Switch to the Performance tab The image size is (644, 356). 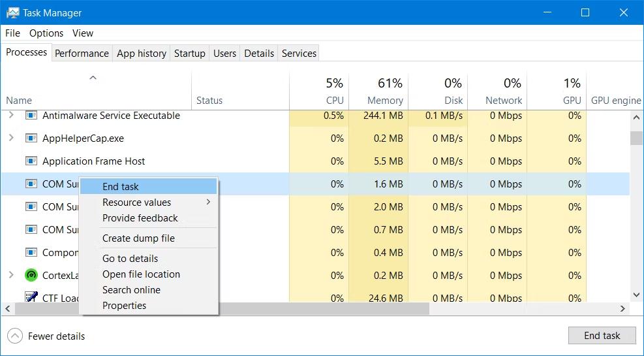[82, 54]
